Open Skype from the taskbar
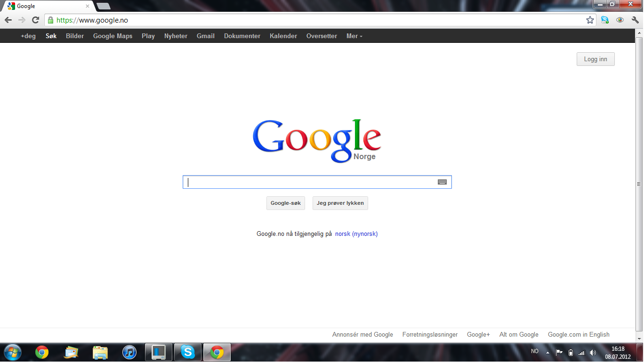644x363 pixels. pos(188,352)
